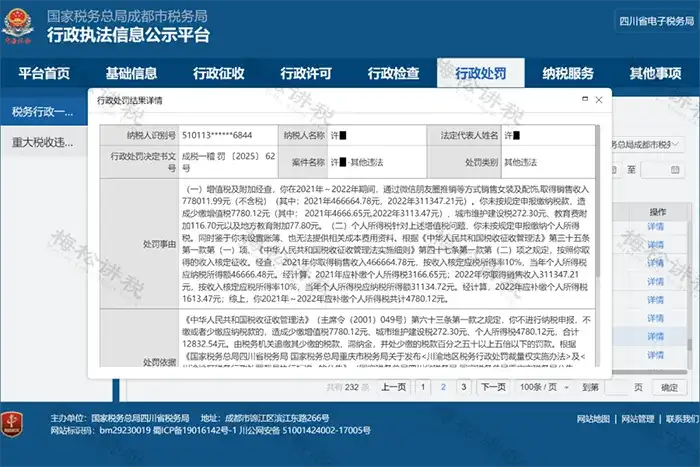Open the 网站管理 link

point(638,419)
